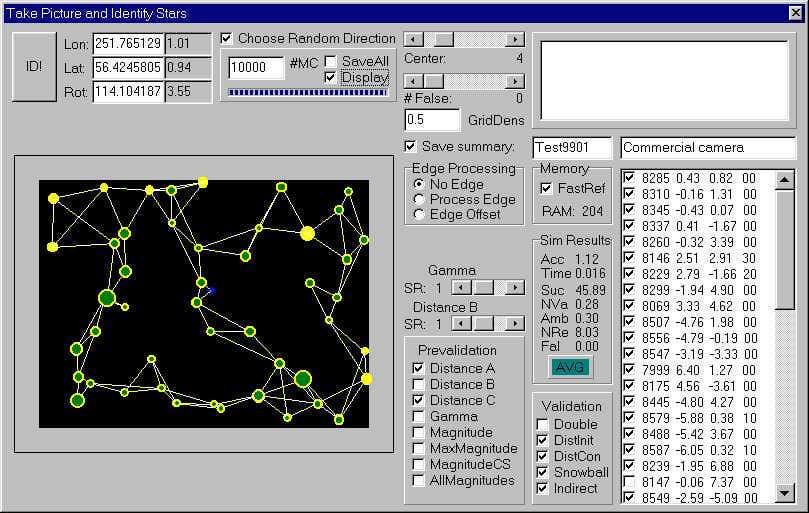Click left arrow of Distance B SR scrollbar
Screen dimensions: 809x513
tap(461, 324)
